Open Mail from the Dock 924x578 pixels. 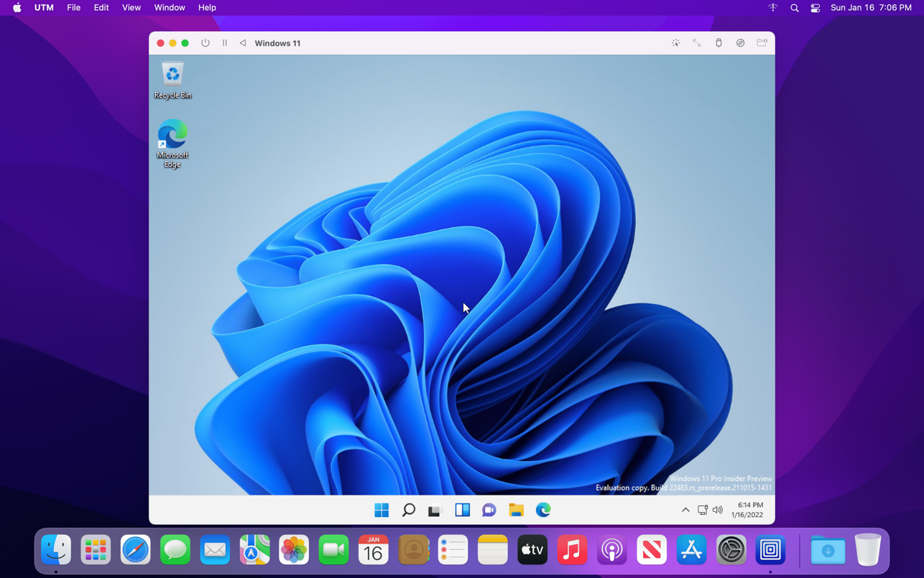tap(215, 550)
